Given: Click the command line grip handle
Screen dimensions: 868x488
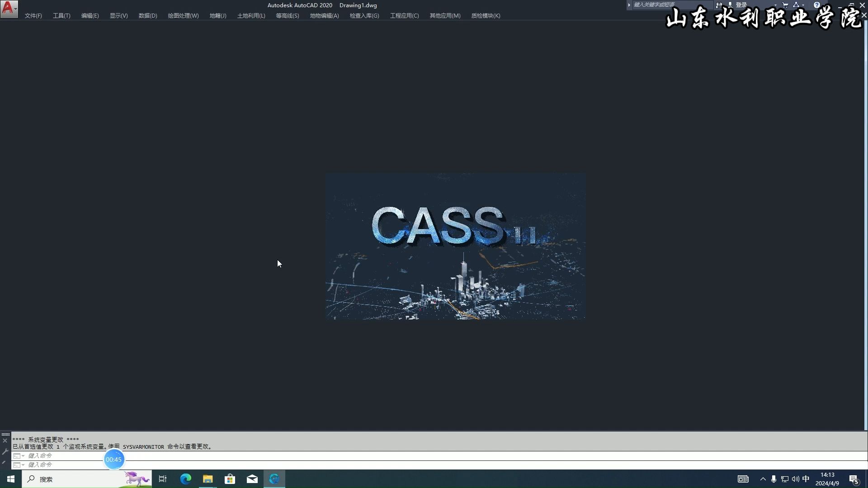Looking at the screenshot, I should (x=5, y=434).
